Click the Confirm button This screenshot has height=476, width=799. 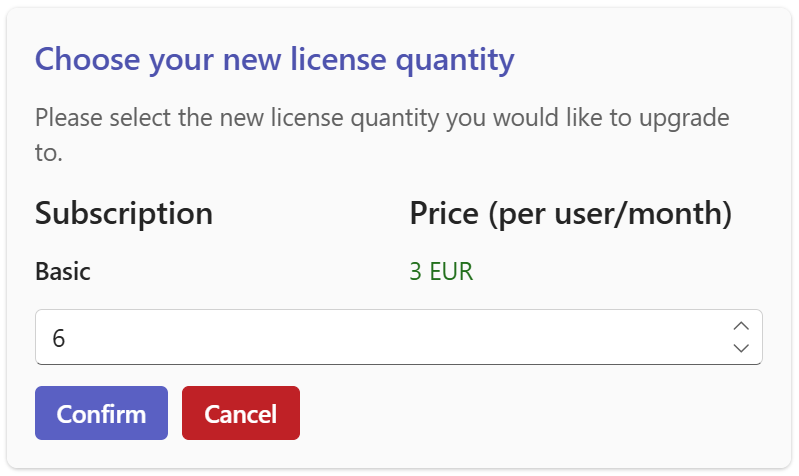click(x=101, y=413)
